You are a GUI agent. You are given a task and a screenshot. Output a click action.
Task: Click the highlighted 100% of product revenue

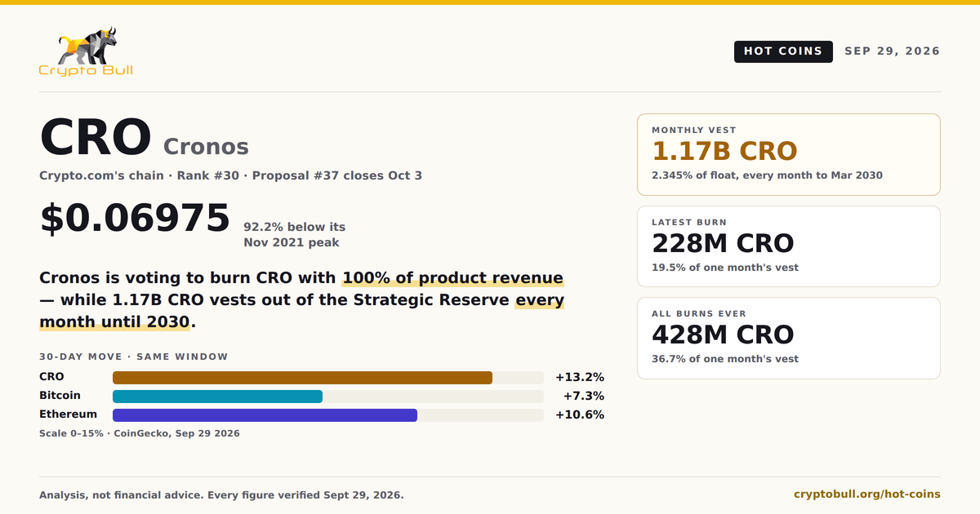(452, 277)
